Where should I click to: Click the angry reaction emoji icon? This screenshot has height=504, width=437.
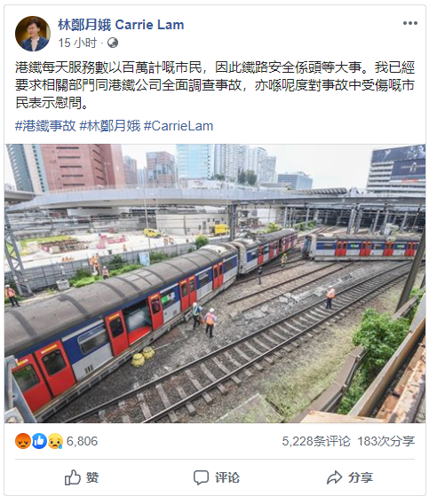click(x=23, y=441)
